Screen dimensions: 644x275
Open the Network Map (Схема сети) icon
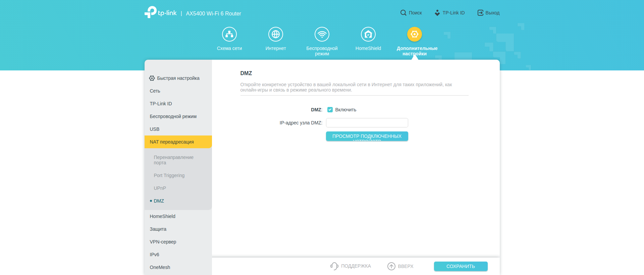point(229,34)
